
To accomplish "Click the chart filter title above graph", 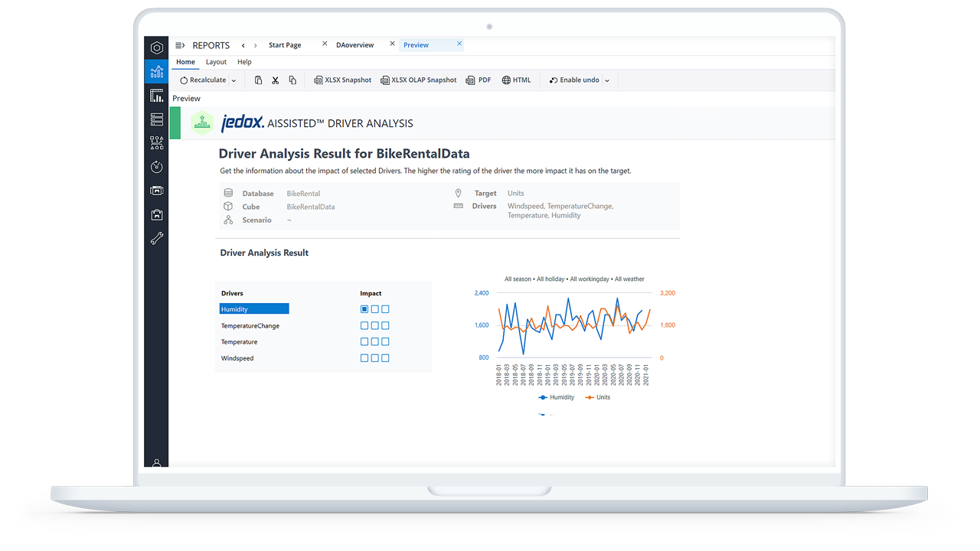I will pos(574,279).
